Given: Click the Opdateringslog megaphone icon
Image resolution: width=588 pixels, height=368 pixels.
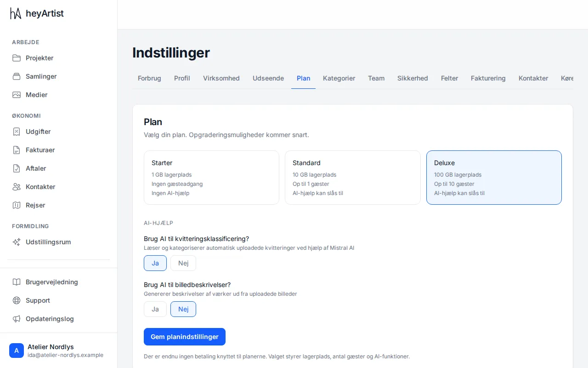Looking at the screenshot, I should 17,319.
